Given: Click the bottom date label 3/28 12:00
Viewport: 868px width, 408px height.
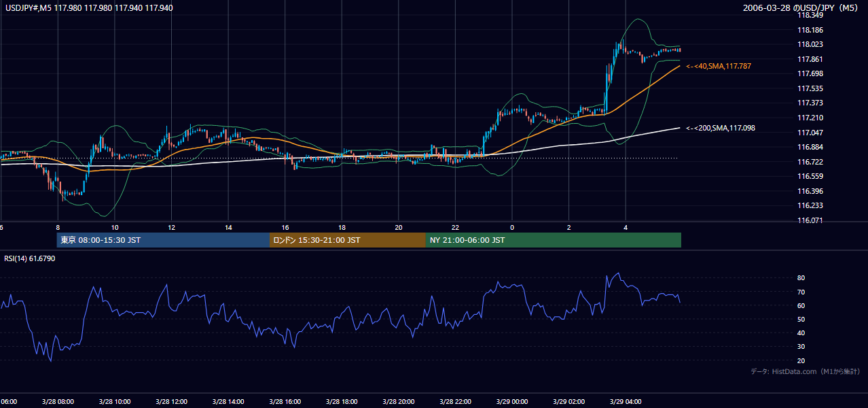Looking at the screenshot, I should pos(171,402).
